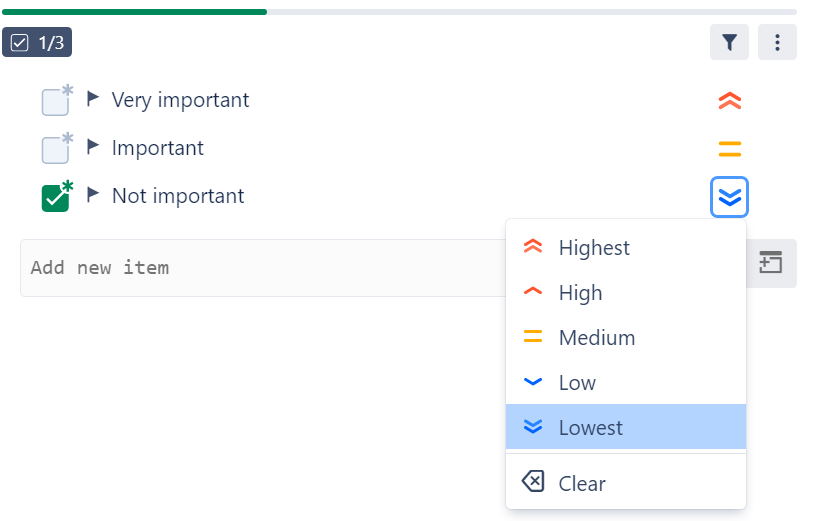Click the 1/3 checklist counter badge
Viewport: 818px width, 521px height.
37,42
